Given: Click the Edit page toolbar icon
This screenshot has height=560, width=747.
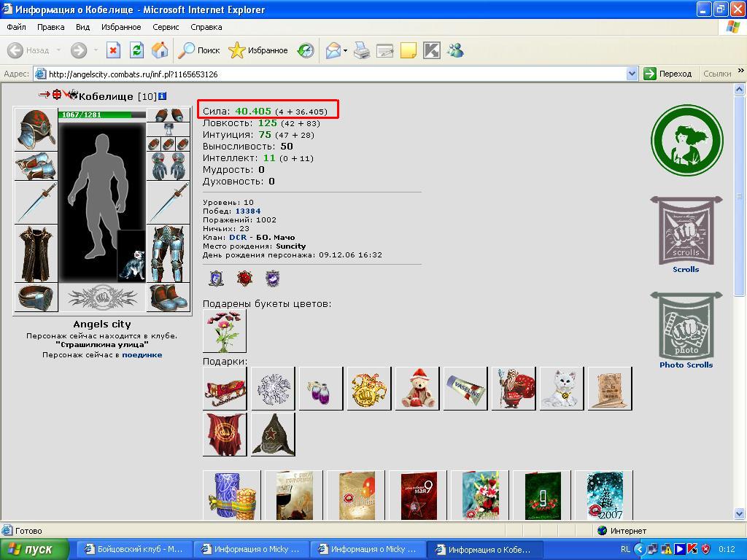Looking at the screenshot, I should pos(385,50).
